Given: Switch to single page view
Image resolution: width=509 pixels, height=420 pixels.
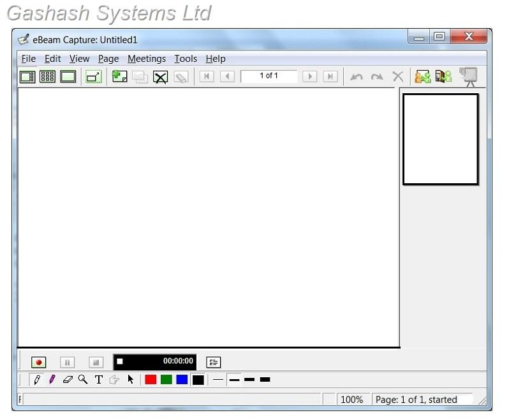Looking at the screenshot, I should point(68,77).
